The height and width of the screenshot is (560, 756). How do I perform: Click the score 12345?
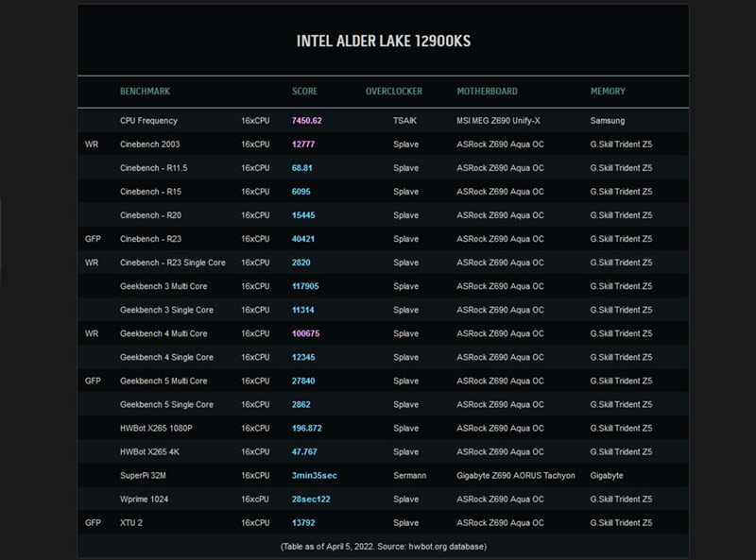point(303,357)
